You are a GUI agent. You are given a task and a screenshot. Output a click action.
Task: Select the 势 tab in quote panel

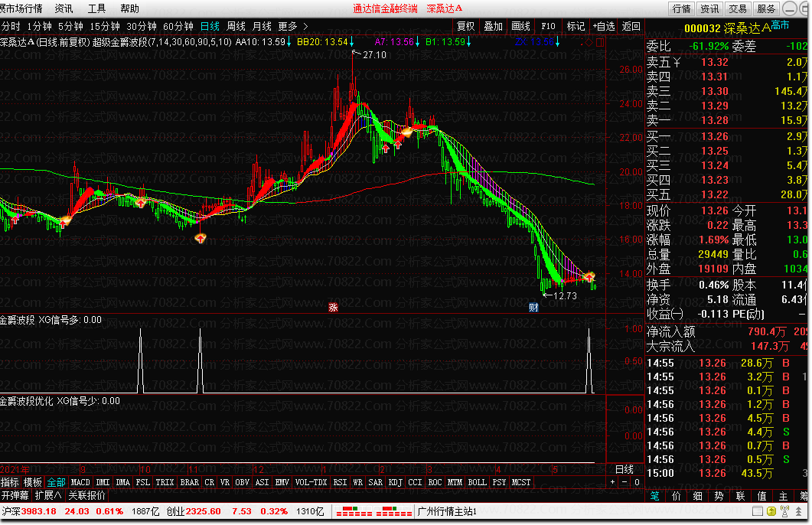[x=719, y=496]
